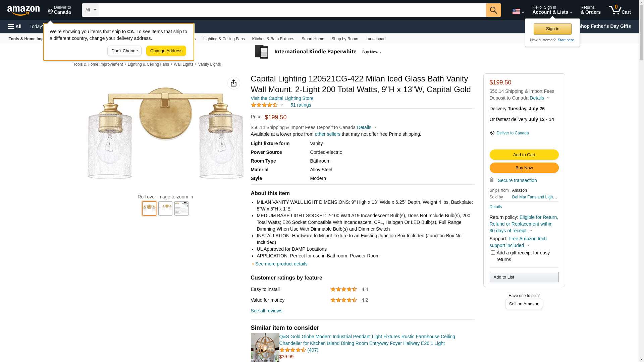Open Add to List dropdown
The image size is (644, 362).
[524, 277]
